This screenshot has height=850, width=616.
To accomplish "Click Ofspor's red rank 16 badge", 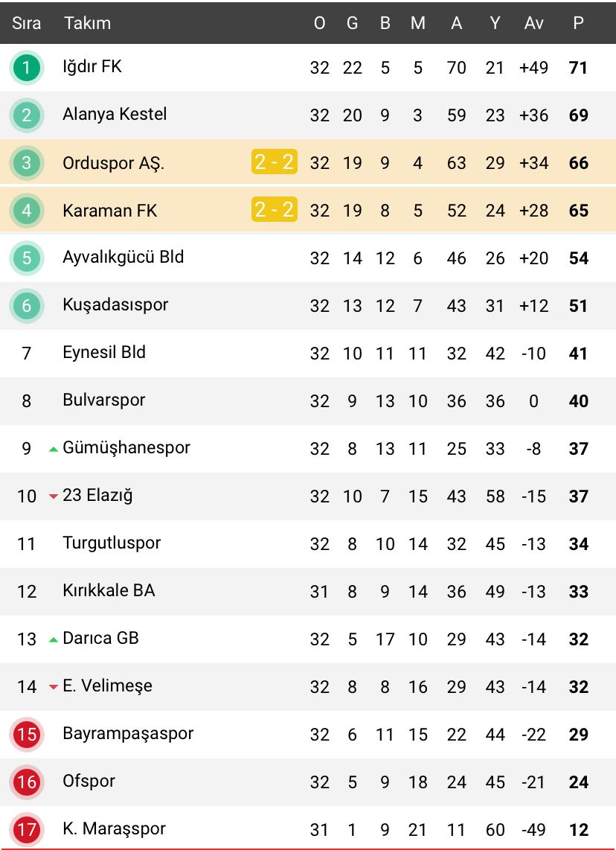I will 27,782.
